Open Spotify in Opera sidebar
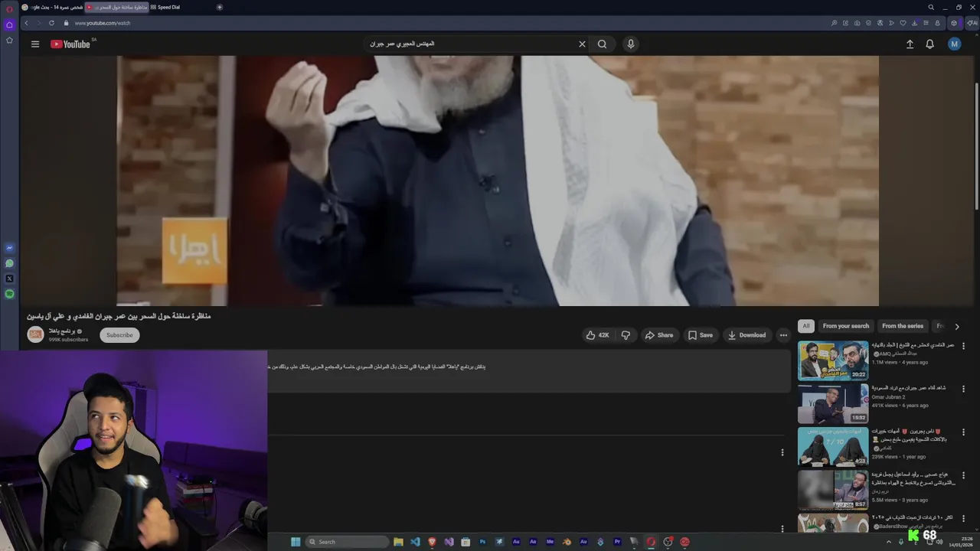The width and height of the screenshot is (980, 551). click(9, 294)
